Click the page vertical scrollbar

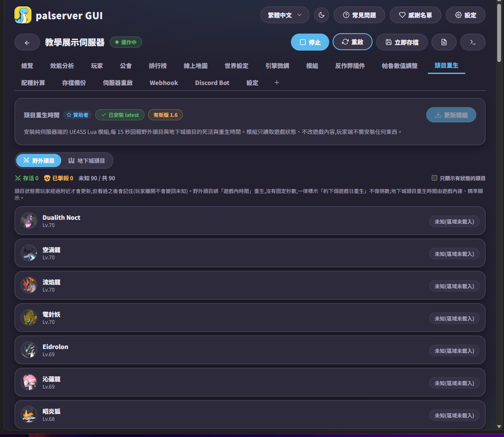(x=499, y=32)
